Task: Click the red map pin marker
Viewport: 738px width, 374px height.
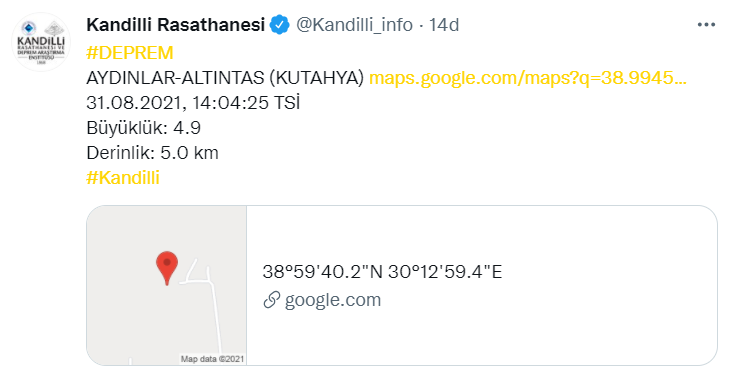Action: [x=167, y=268]
